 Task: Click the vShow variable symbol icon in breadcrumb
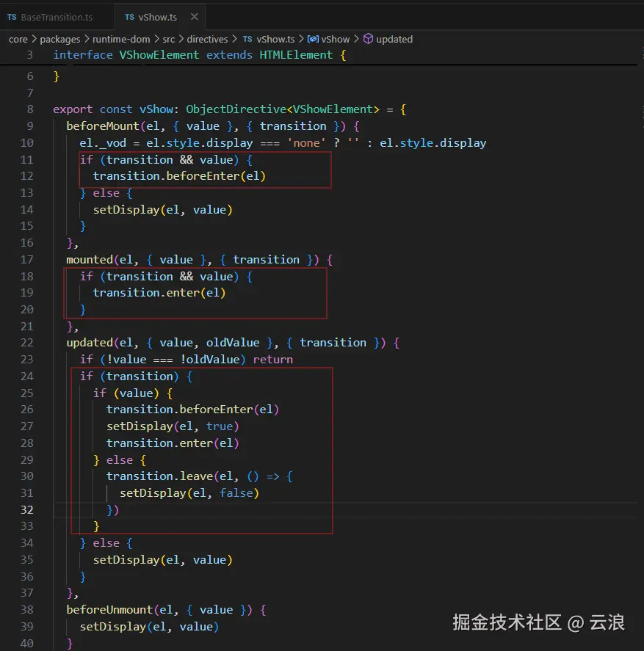click(313, 39)
